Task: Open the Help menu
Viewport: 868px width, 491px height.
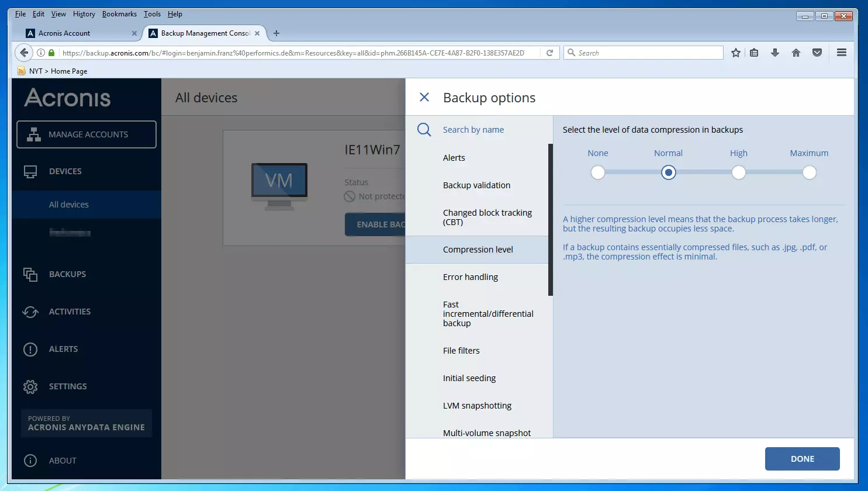Action: tap(175, 14)
